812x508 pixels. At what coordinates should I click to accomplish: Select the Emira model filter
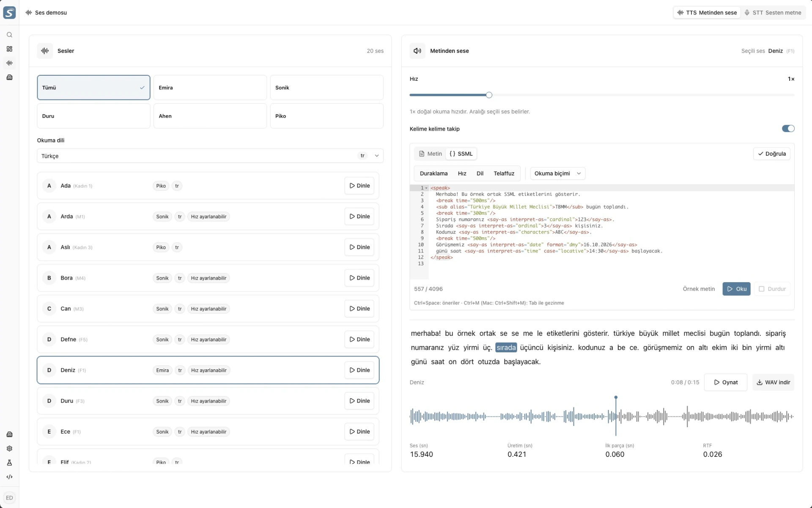point(210,88)
